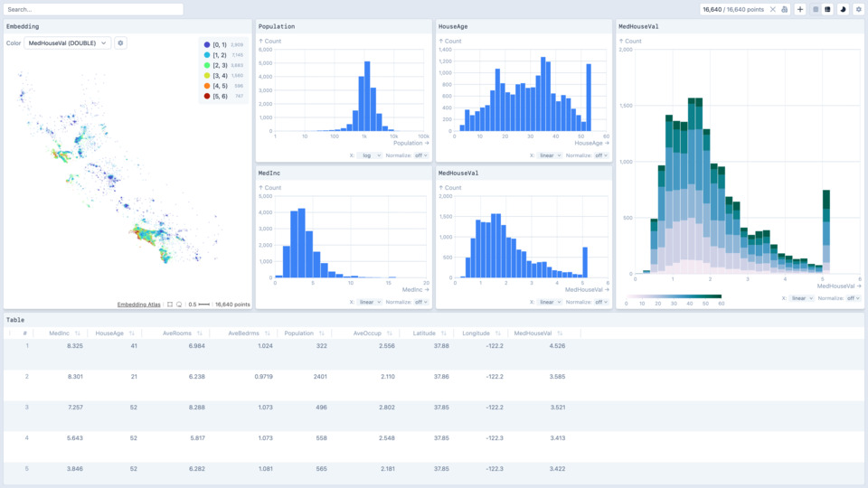Screen dimensions: 868x488
Task: Open the Embedding Atlas link
Action: tap(139, 305)
